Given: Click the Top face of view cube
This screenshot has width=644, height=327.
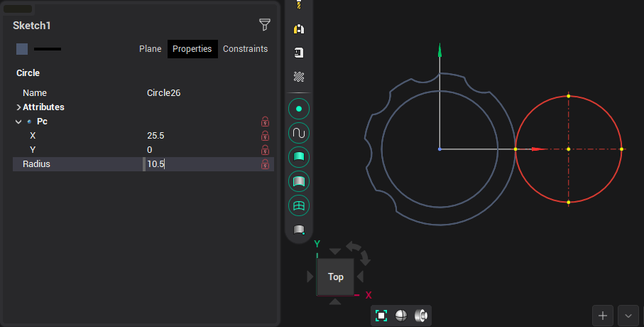Looking at the screenshot, I should 335,277.
